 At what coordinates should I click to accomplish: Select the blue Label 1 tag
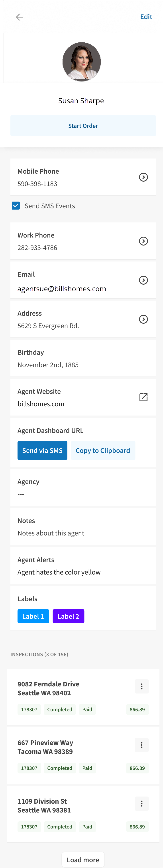pos(33,616)
